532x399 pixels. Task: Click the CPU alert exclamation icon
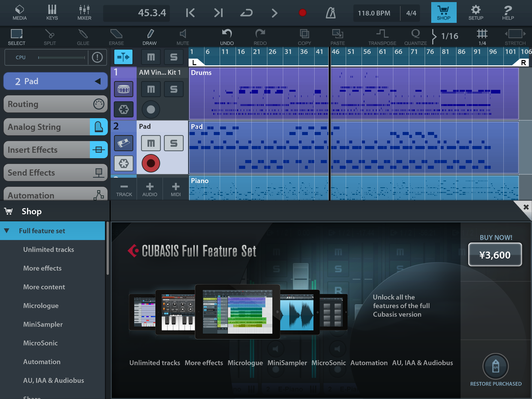tap(97, 57)
